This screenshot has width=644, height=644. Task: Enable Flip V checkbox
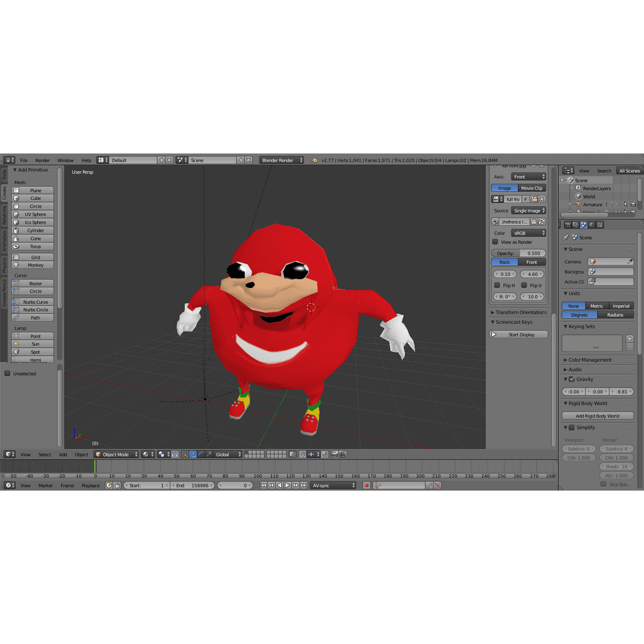tap(524, 285)
